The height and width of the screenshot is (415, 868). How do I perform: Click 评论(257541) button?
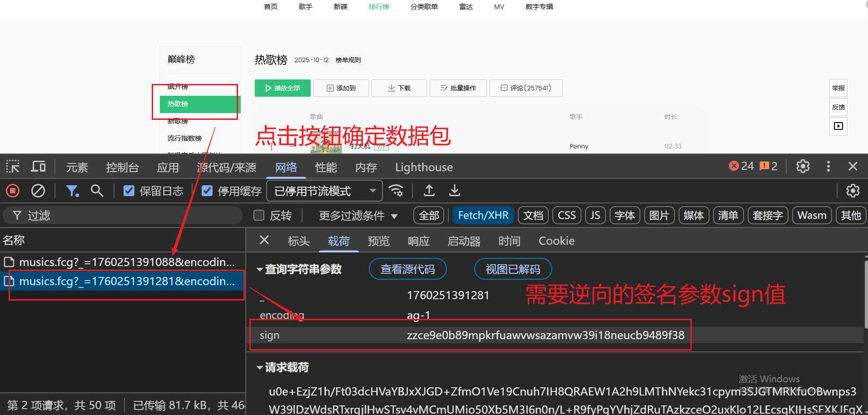coord(526,88)
